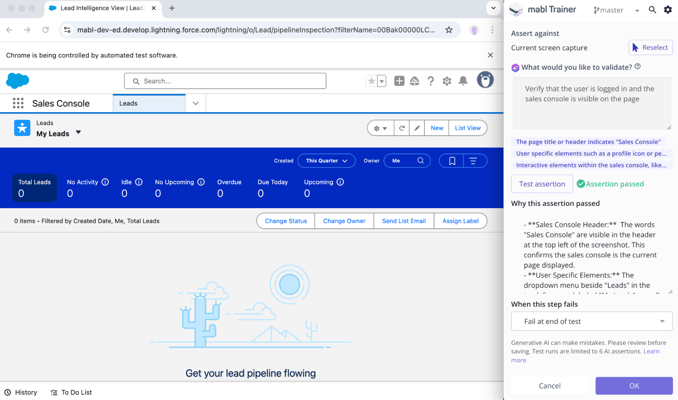Refresh the leads list
Viewport: 678px width, 400px height.
[401, 128]
